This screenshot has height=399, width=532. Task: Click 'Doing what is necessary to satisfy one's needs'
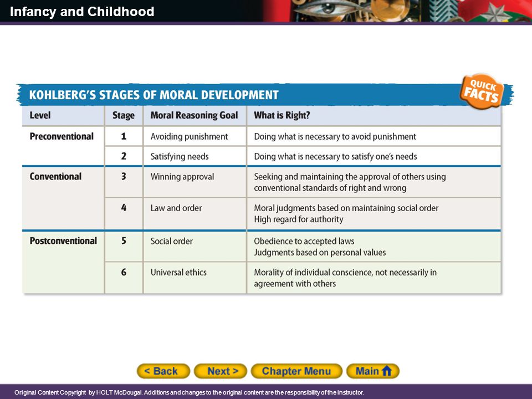point(335,156)
